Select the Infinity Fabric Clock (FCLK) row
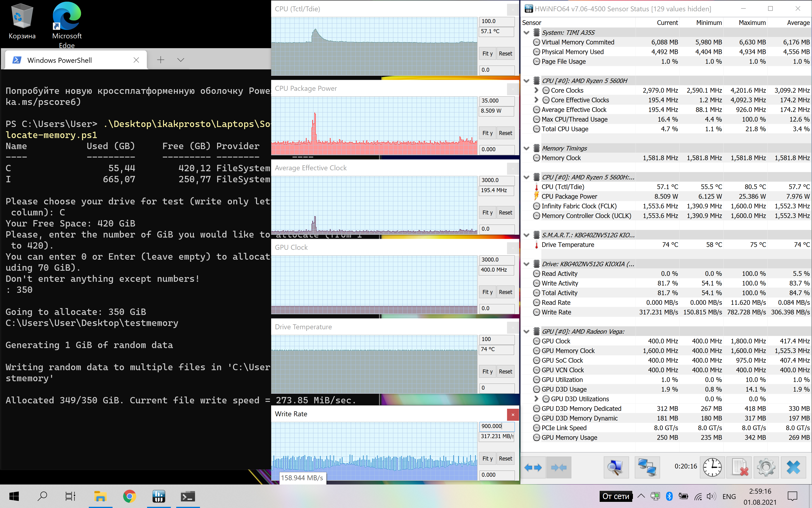This screenshot has width=812, height=508. click(666, 206)
